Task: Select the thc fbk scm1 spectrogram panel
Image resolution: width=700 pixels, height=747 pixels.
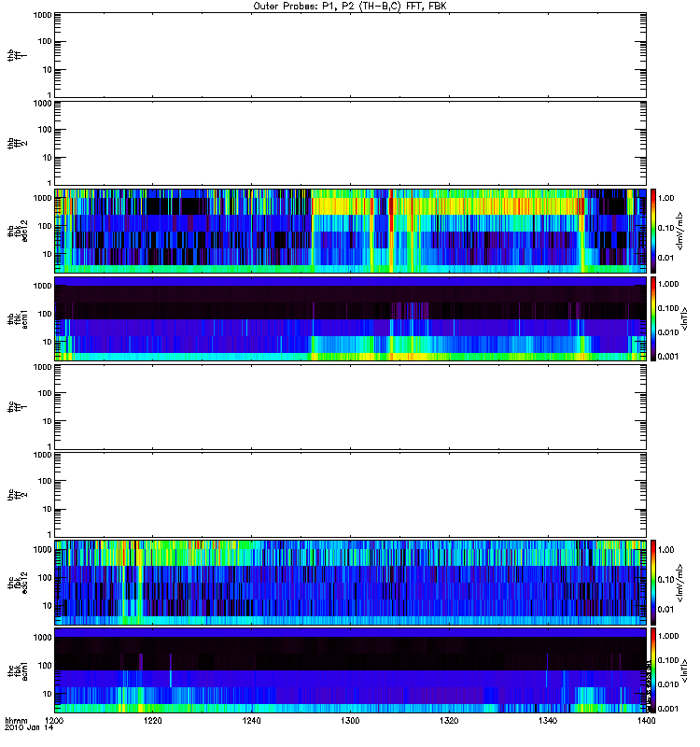Action: point(350,670)
